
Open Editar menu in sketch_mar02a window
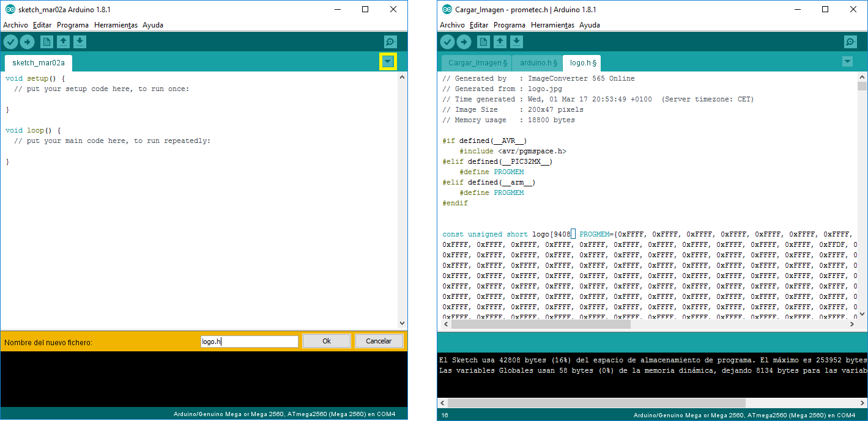click(42, 25)
